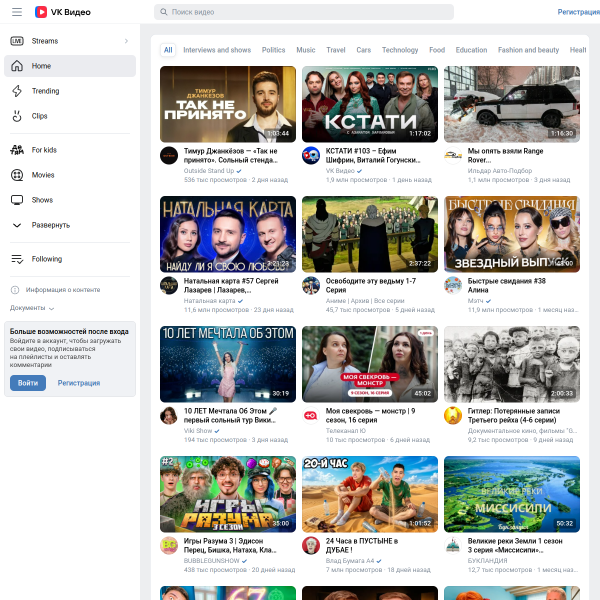Click the Shows monitor icon

[x=17, y=200]
